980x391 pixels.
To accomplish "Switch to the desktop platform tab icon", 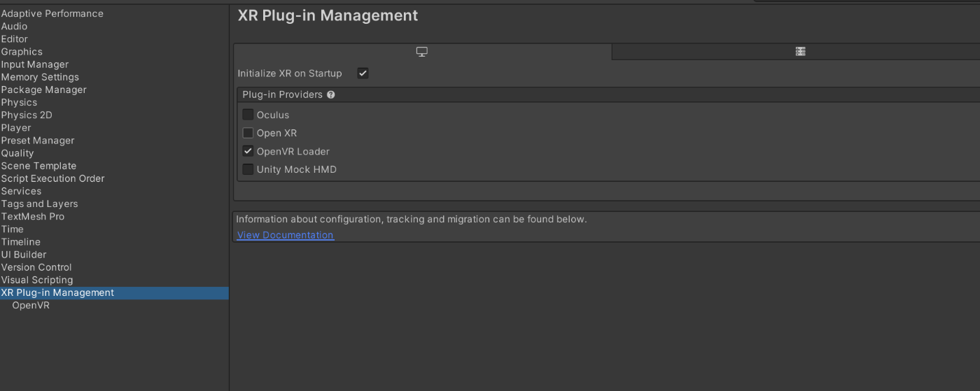I will pyautogui.click(x=422, y=52).
